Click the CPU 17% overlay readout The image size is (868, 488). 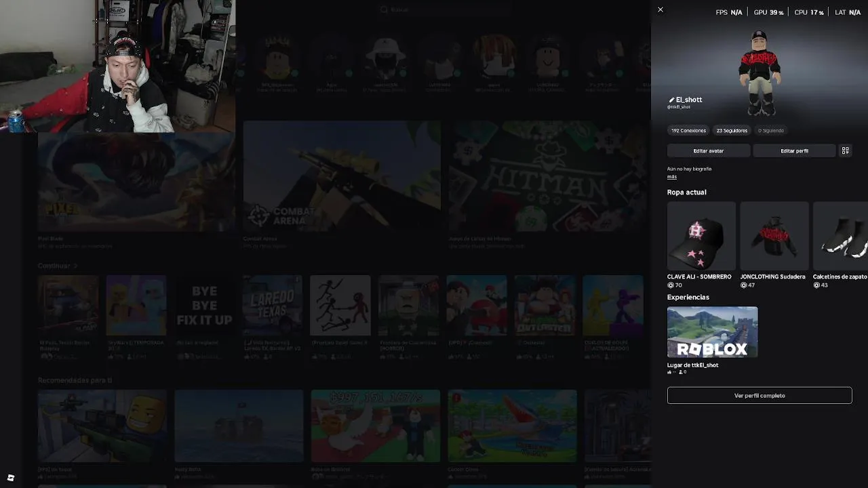[809, 12]
